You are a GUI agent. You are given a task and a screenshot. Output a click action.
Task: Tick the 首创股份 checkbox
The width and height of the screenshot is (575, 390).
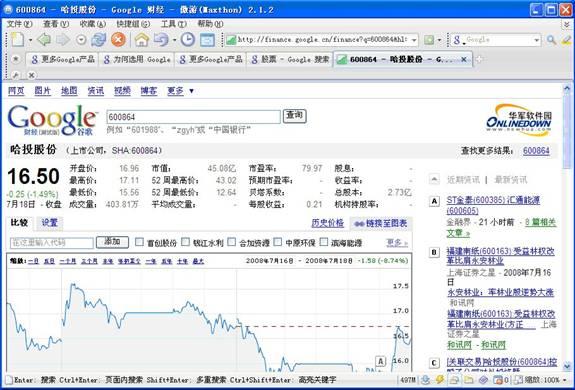click(139, 242)
